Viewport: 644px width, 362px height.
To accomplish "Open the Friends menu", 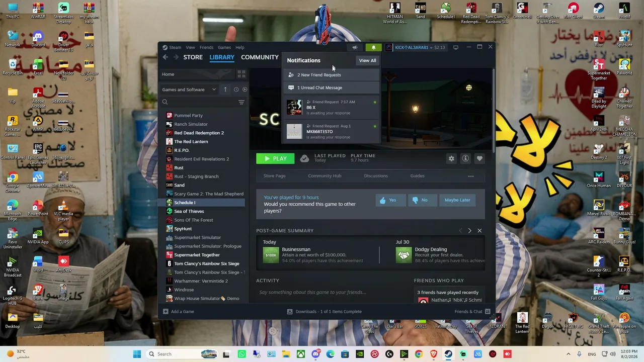I will pyautogui.click(x=206, y=47).
